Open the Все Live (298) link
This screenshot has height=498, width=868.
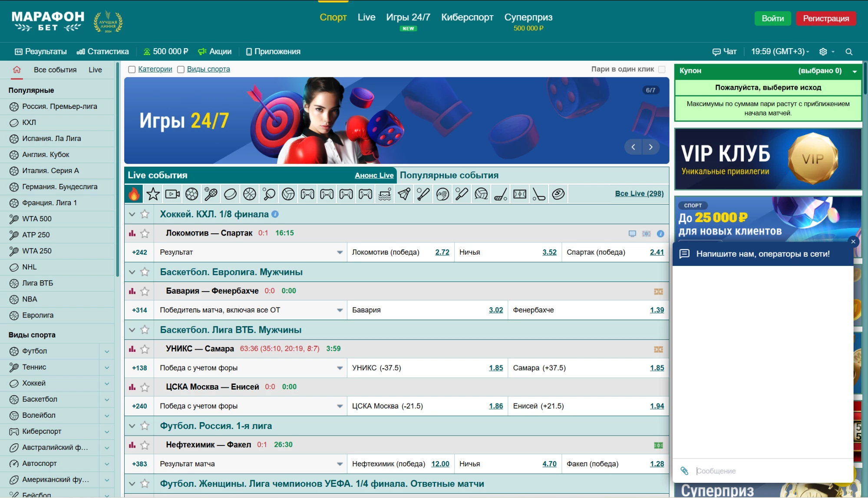point(639,193)
